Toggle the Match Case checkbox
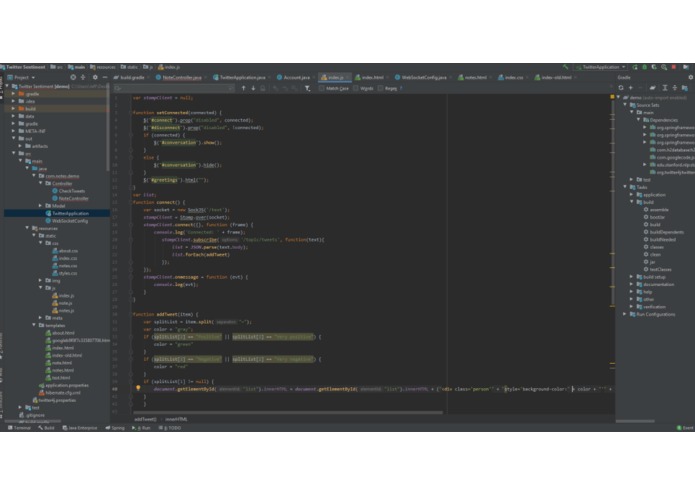 321,88
